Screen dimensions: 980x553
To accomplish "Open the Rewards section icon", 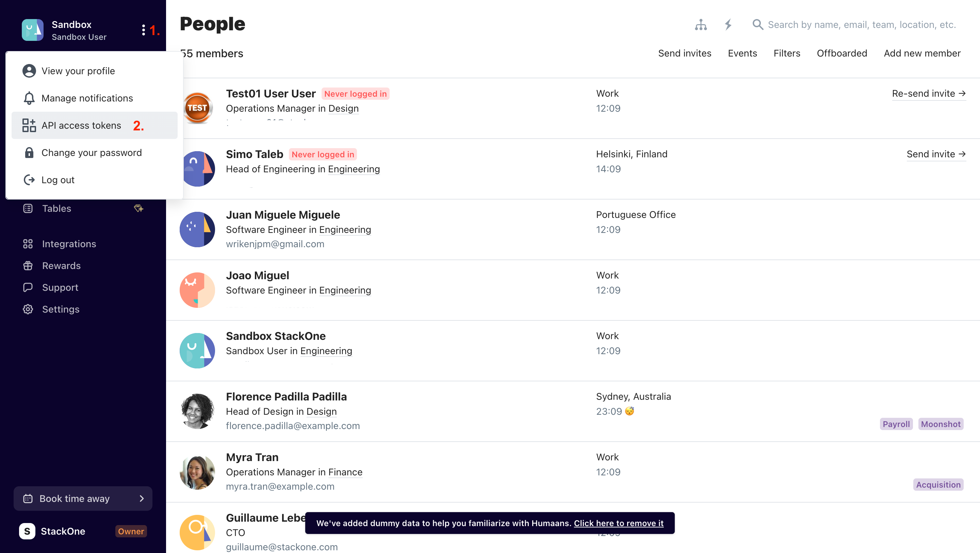I will click(x=28, y=266).
